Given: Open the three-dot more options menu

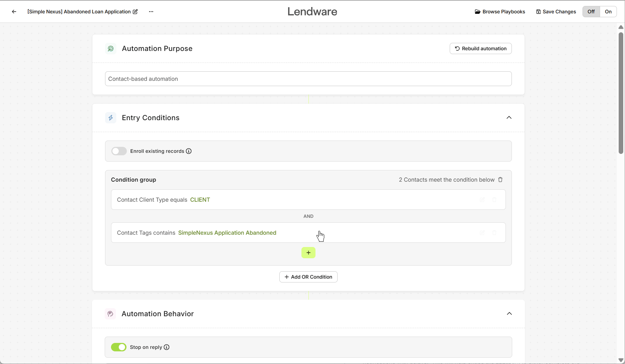Looking at the screenshot, I should click(151, 12).
